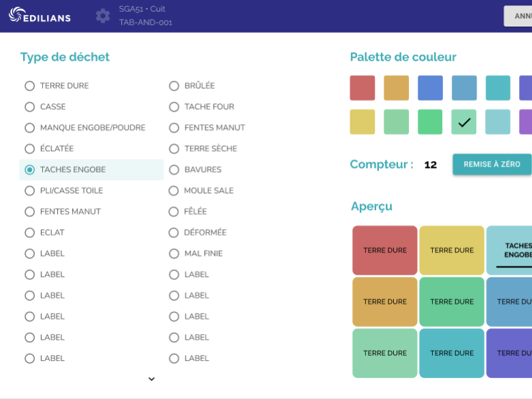This screenshot has width=532, height=399.
Task: Select BRÛLÉE radio button
Action: pyautogui.click(x=192, y=86)
